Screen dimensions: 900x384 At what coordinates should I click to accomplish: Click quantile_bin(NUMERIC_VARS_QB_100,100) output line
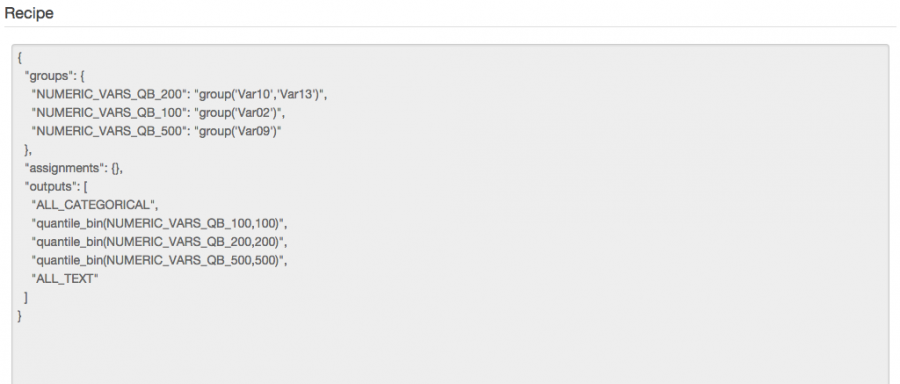pyautogui.click(x=159, y=223)
